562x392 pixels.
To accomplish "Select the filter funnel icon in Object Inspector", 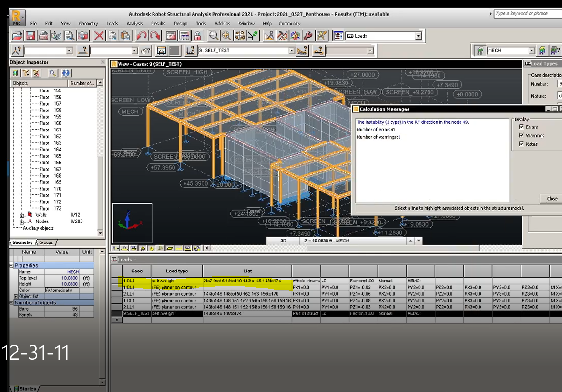I will click(x=26, y=73).
